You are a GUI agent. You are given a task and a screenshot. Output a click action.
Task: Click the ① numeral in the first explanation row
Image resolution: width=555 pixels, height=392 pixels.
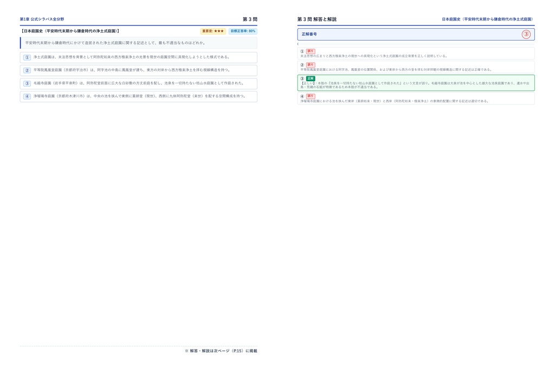coord(302,51)
